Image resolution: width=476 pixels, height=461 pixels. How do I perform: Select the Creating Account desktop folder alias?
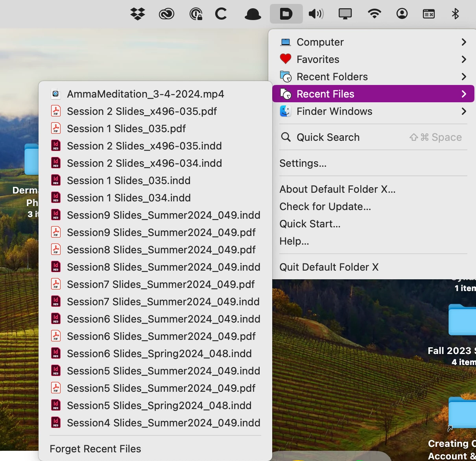pos(463,413)
